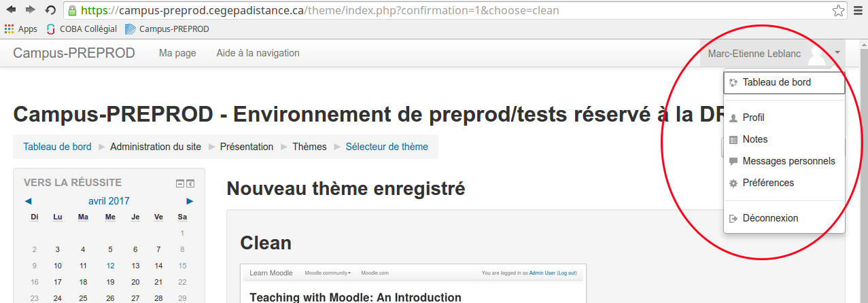Bookmark this page with the star icon
Screen dimensions: 868x303
point(839,11)
